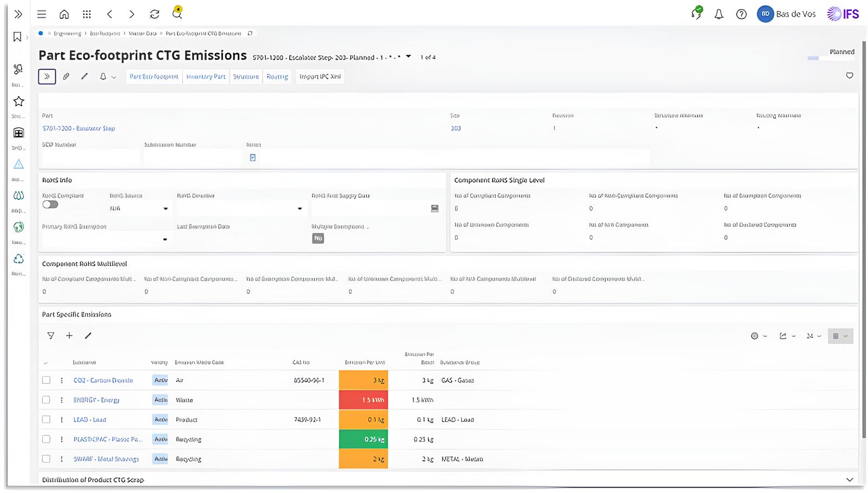Click the Import IPC Xml button
Image resolution: width=868 pixels, height=493 pixels.
(x=320, y=77)
